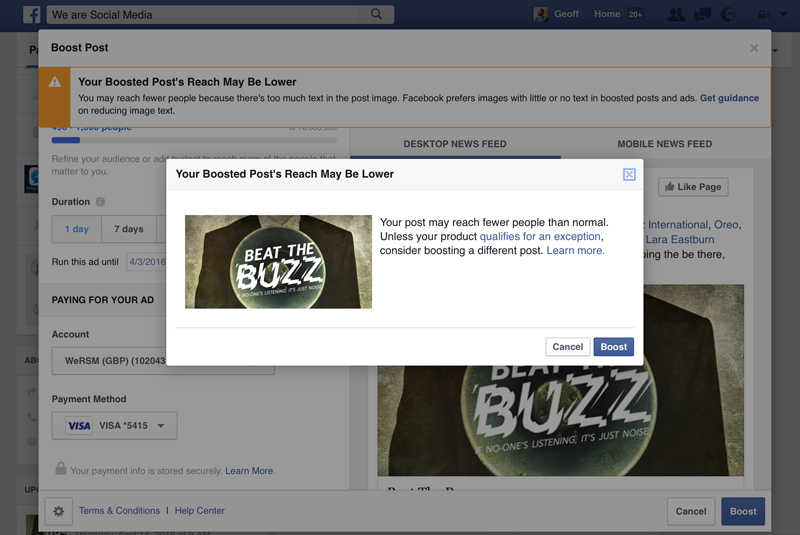Open privacy shortcuts lock icon
Image resolution: width=800 pixels, height=535 pixels.
click(x=765, y=15)
